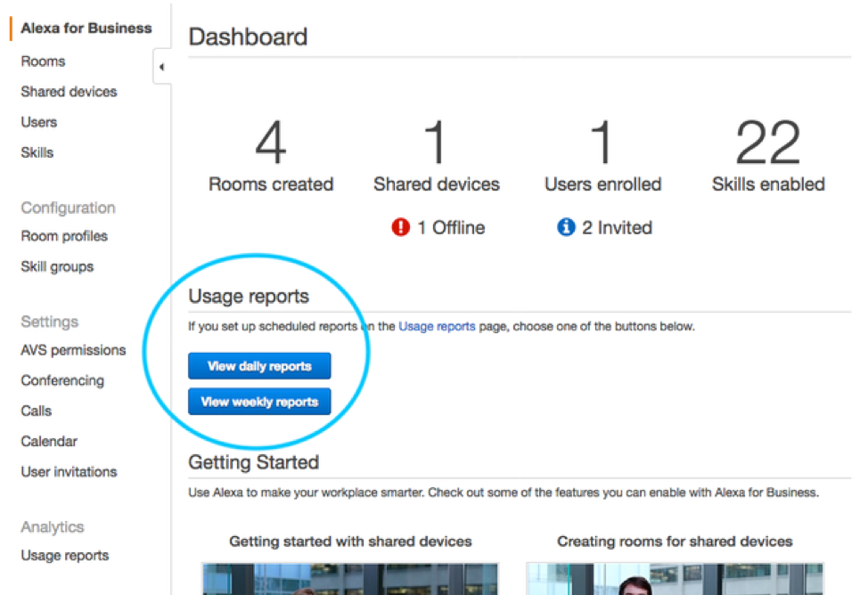Click the View weekly reports button
The width and height of the screenshot is (868, 595).
259,402
